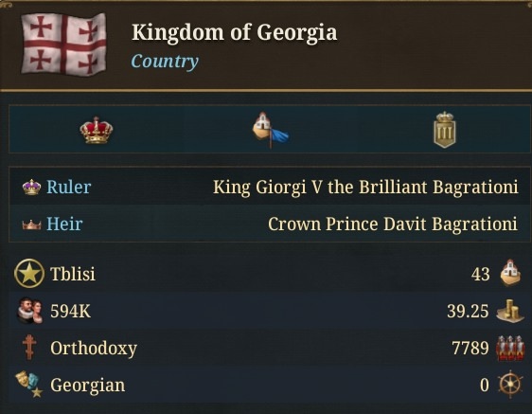Click the population portraits icon

[30, 311]
